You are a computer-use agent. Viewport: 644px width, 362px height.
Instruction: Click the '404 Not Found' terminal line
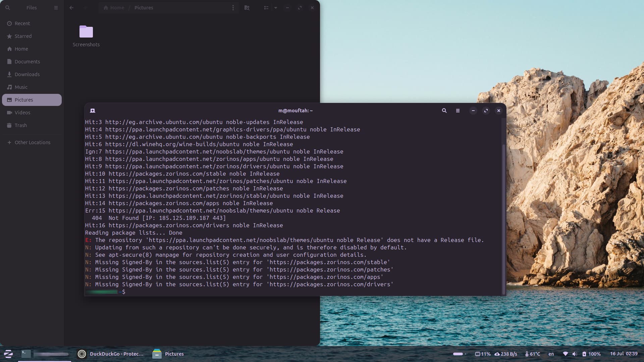pos(159,218)
